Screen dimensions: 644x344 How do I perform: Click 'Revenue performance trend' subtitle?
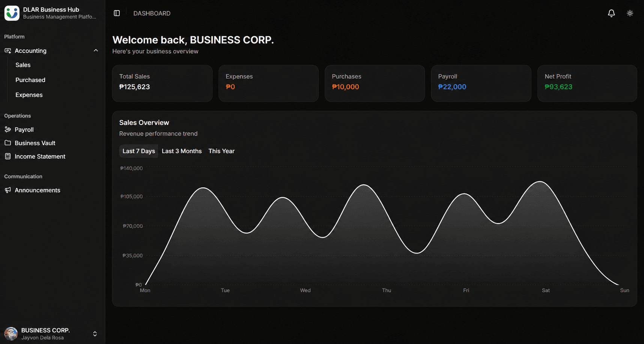(x=158, y=134)
